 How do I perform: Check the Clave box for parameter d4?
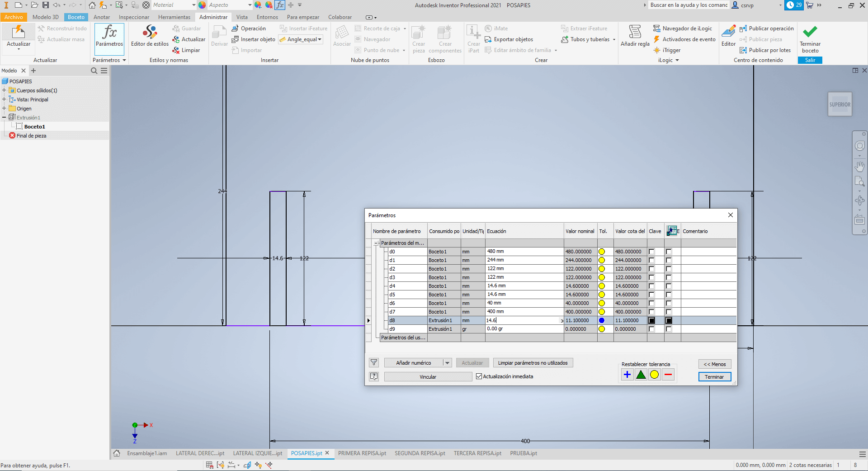coord(651,286)
